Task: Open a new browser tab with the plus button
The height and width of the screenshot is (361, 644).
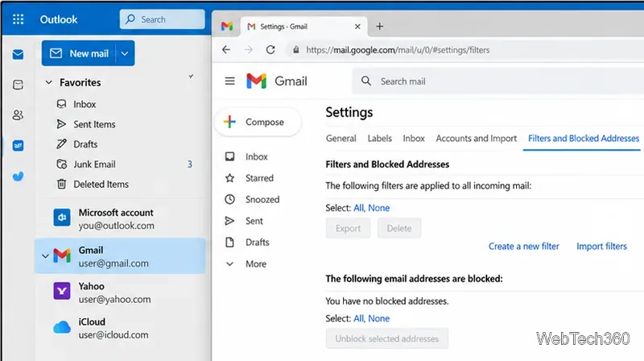Action: coord(379,27)
